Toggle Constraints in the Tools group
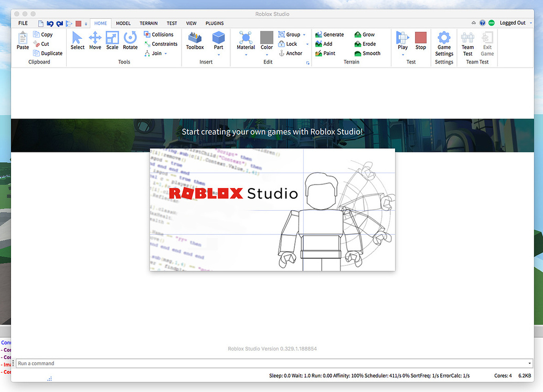This screenshot has width=543, height=392. (161, 44)
